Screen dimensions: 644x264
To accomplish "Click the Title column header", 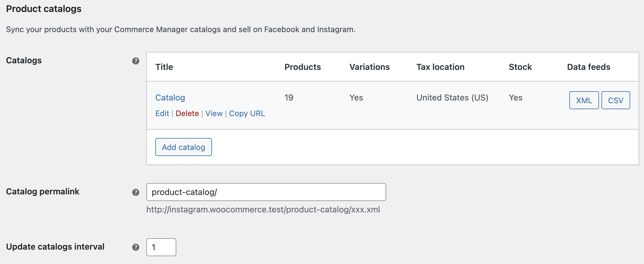I will coord(164,67).
